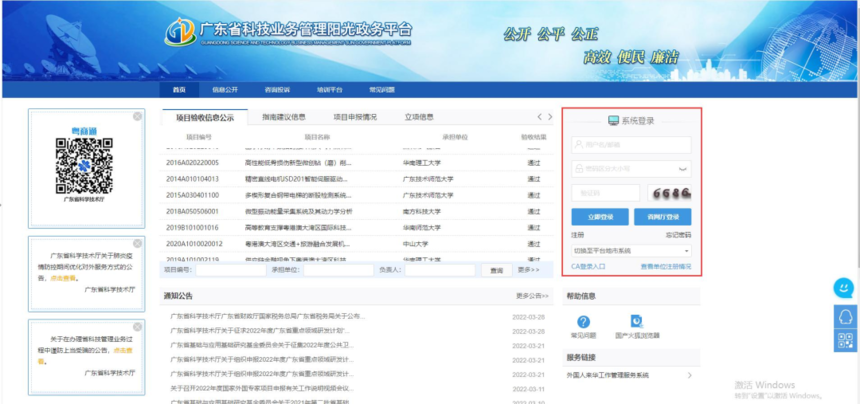Open 信息公开 navigation item
This screenshot has height=404, width=860.
pyautogui.click(x=225, y=90)
